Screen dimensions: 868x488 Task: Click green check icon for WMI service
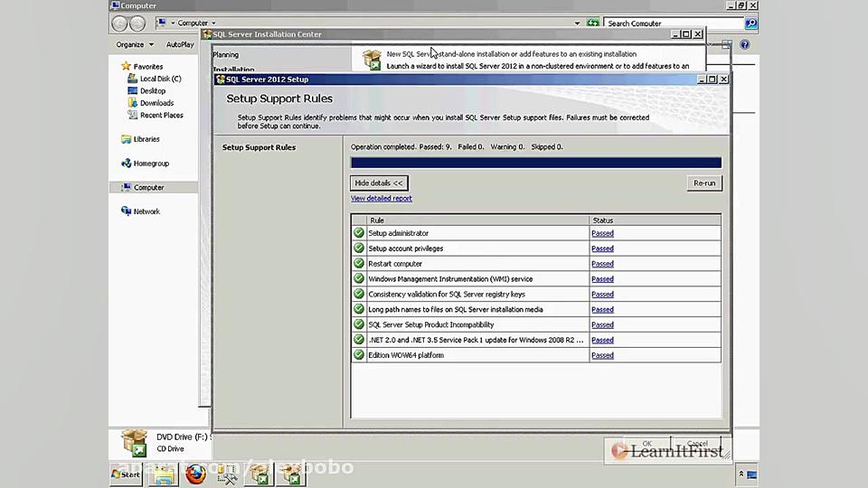(x=359, y=279)
